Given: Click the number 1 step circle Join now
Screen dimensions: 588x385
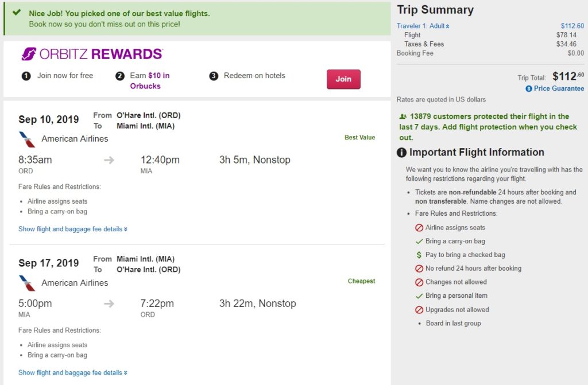Looking at the screenshot, I should coord(26,76).
